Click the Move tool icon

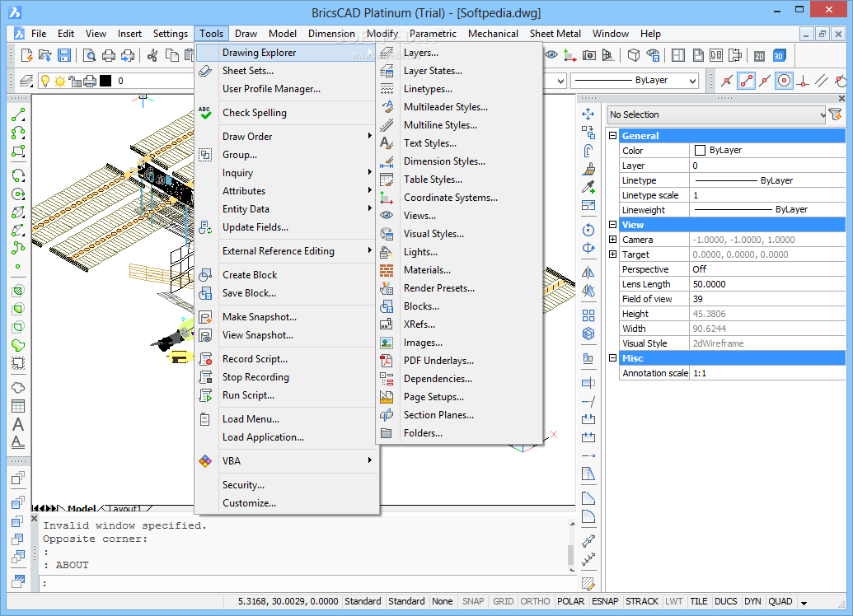click(x=588, y=114)
